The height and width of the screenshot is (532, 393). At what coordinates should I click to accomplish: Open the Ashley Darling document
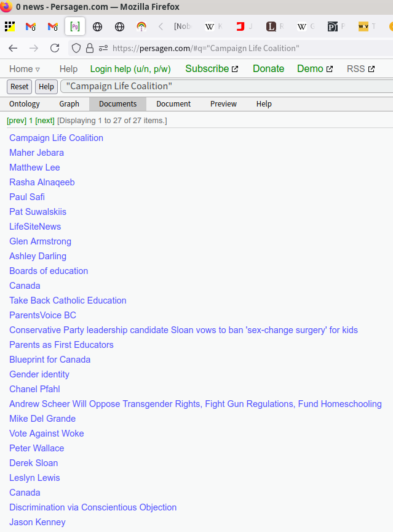click(38, 256)
